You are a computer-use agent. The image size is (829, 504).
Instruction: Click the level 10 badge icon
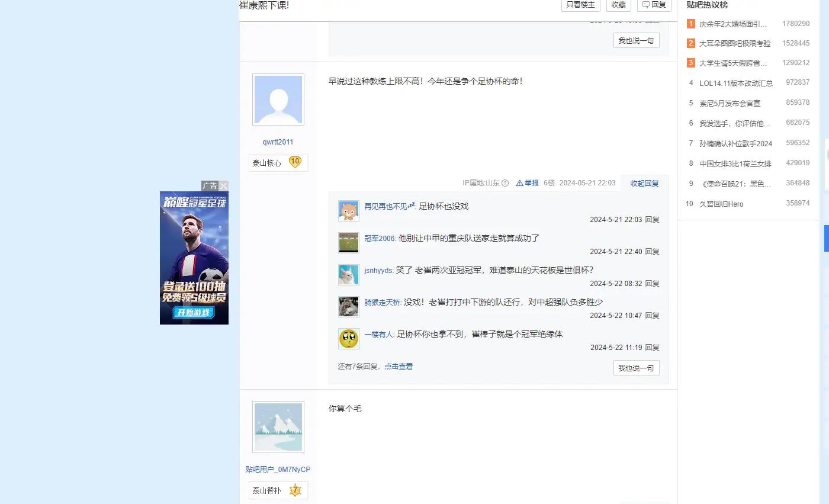click(x=294, y=162)
